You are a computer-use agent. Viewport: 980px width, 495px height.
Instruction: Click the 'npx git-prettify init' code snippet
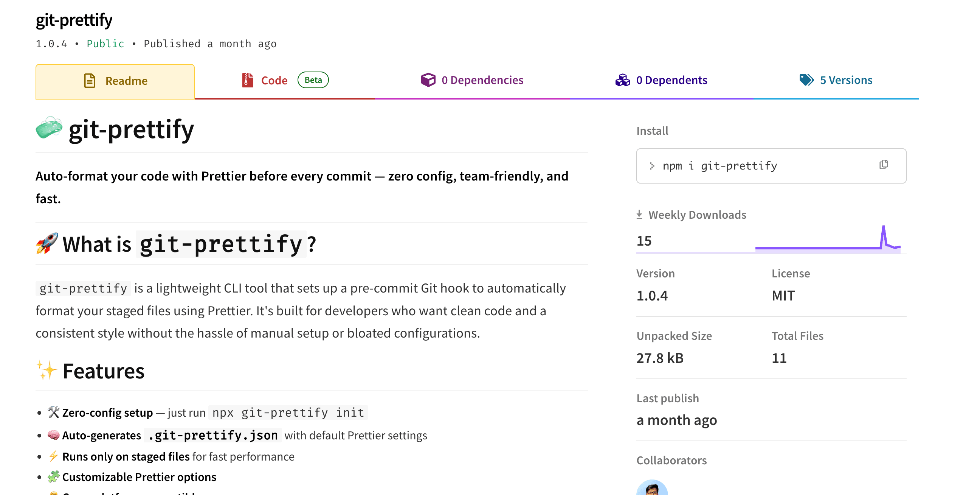pyautogui.click(x=288, y=412)
